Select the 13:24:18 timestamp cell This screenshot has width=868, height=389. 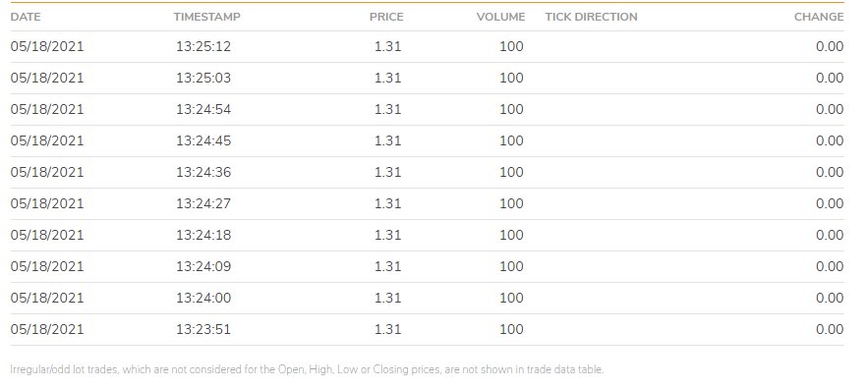203,235
